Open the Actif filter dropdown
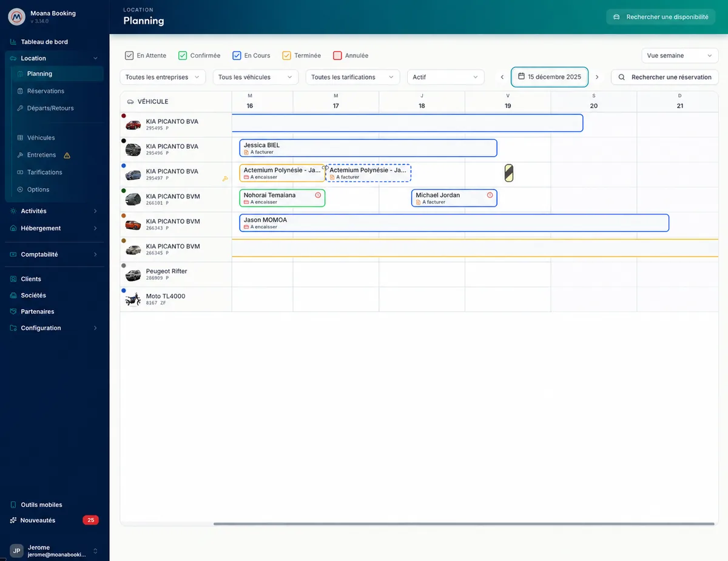 (x=445, y=77)
